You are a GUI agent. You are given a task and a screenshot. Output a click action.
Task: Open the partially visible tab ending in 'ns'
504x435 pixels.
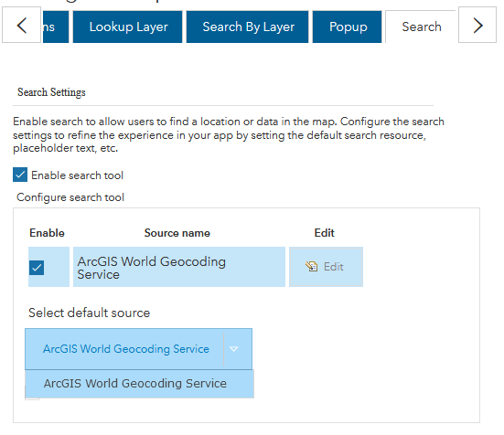[x=56, y=27]
